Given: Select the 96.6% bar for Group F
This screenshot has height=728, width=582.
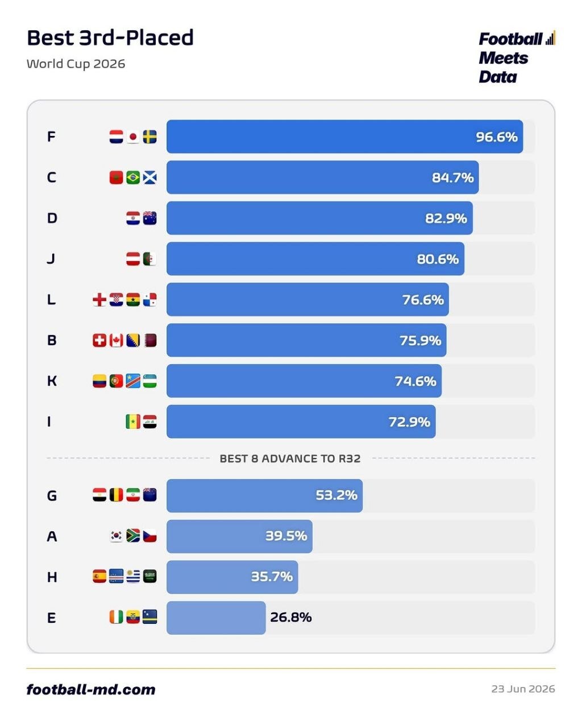Looking at the screenshot, I should tap(344, 136).
